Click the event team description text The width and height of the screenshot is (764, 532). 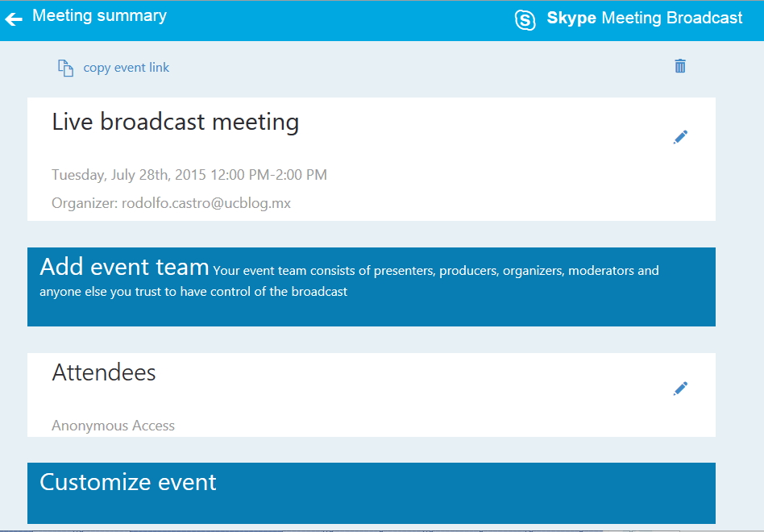pyautogui.click(x=435, y=272)
